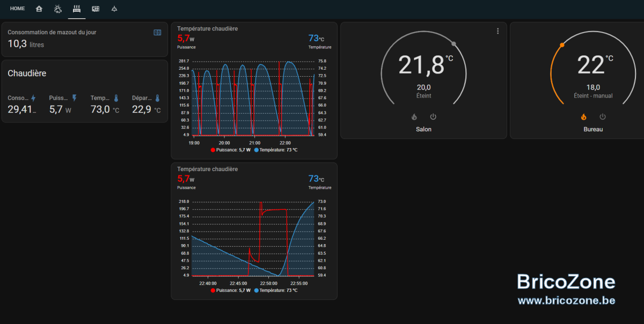This screenshot has height=324, width=644.
Task: Turn off Salon thermostat with power icon
Action: pyautogui.click(x=433, y=116)
